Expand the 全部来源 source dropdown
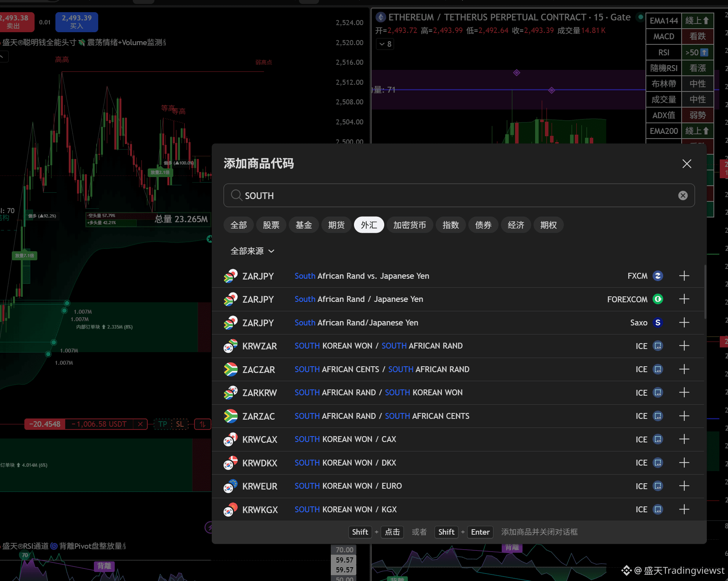This screenshot has width=728, height=581. (x=252, y=251)
